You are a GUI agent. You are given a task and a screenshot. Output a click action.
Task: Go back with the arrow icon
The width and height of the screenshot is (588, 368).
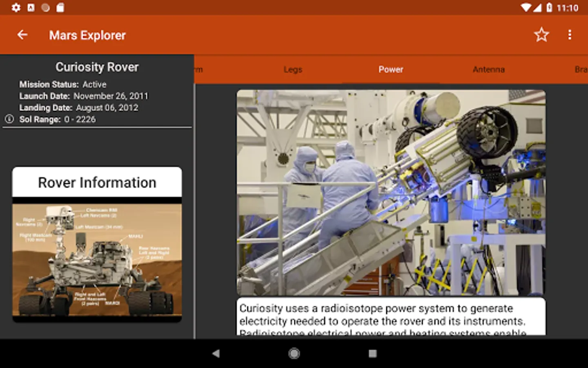(x=22, y=35)
